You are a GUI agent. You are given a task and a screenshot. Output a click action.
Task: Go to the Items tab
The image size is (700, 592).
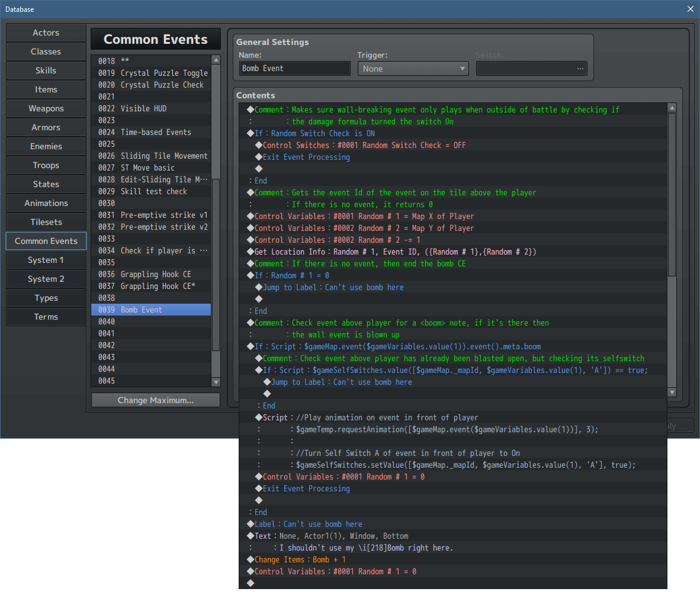coord(46,89)
